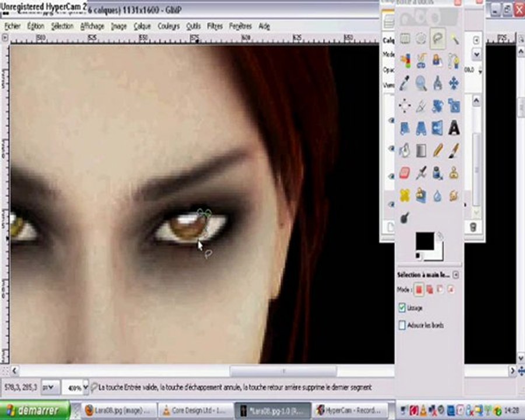Select the Zoom magnifier tool

(421, 83)
